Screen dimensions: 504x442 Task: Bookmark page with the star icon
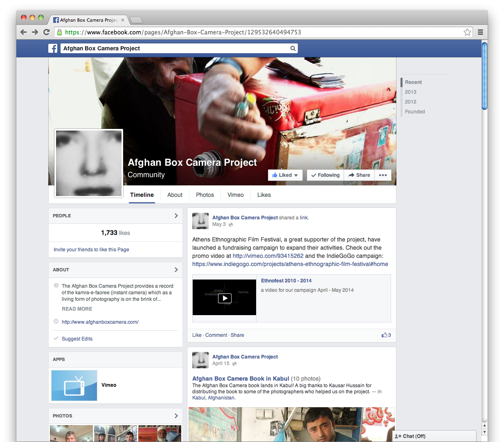[467, 32]
